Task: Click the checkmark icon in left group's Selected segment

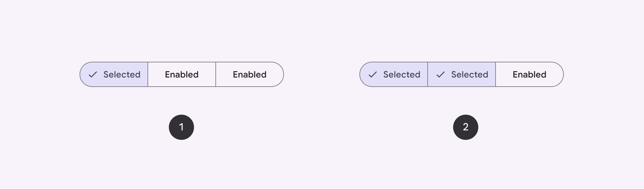Action: [x=93, y=75]
